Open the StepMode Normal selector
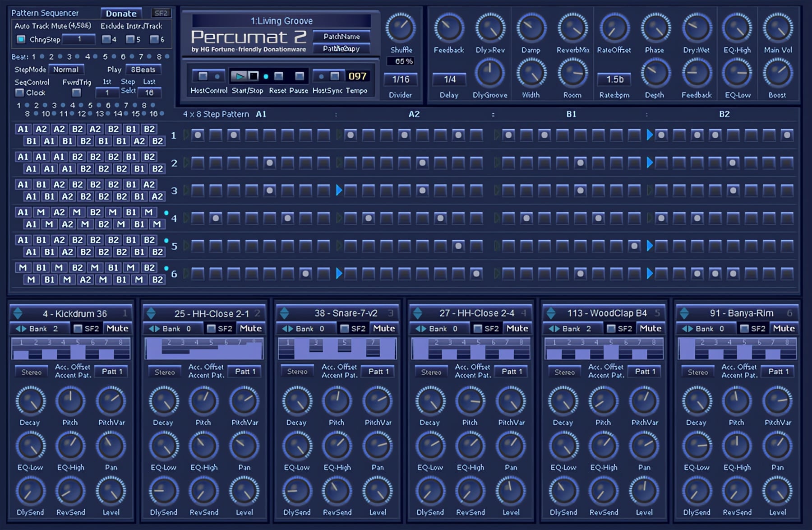The image size is (812, 530). point(66,70)
